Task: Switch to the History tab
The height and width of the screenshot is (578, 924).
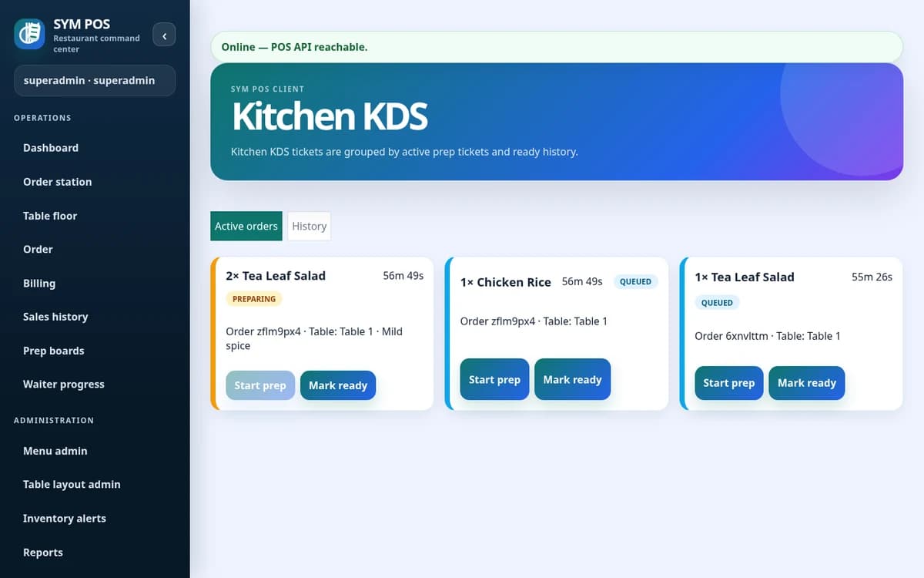Action: tap(310, 226)
